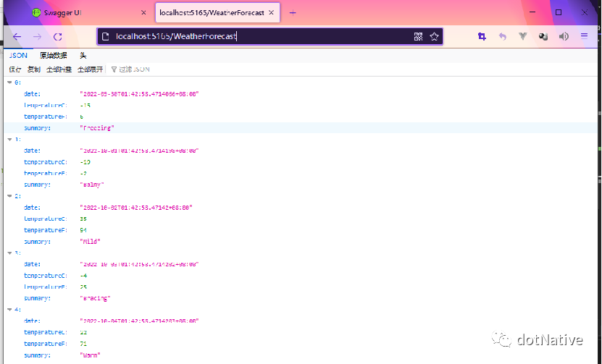602x364 pixels.
Task: Minimize the browser window
Action: point(532,12)
